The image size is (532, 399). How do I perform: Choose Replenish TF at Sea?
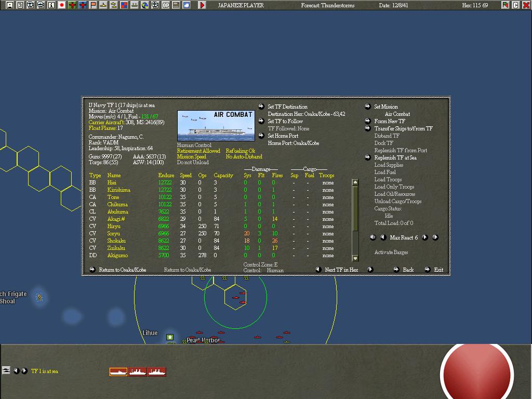[395, 158]
